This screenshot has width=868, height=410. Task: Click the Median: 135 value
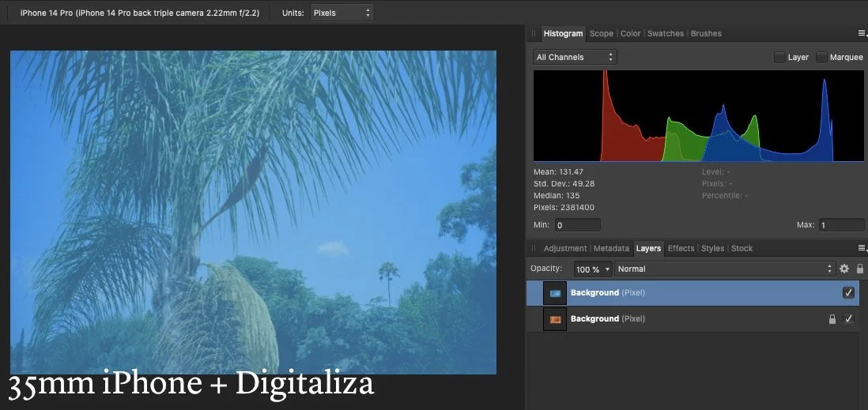557,195
